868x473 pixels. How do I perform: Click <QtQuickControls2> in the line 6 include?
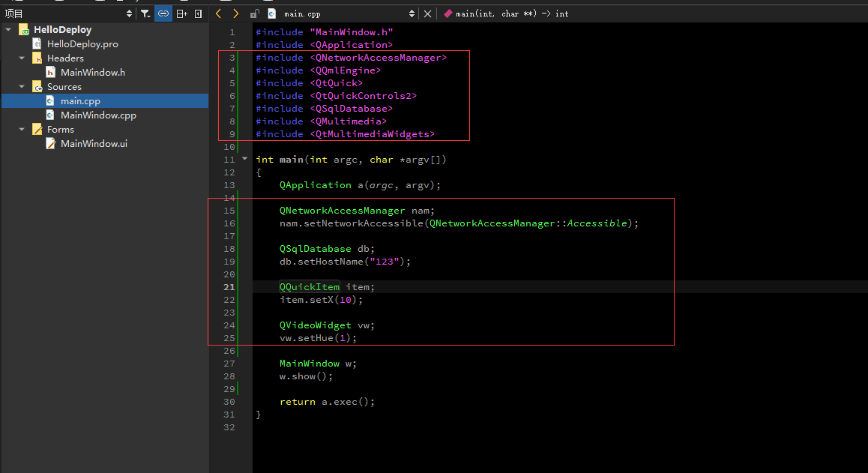(363, 96)
